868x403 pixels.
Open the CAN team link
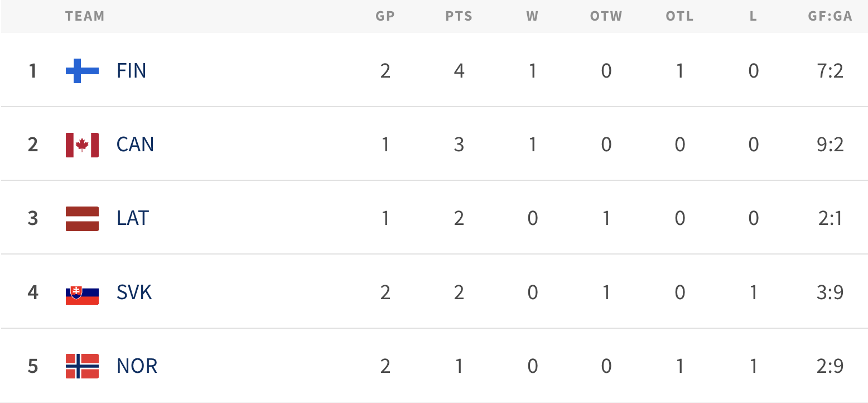pos(135,145)
